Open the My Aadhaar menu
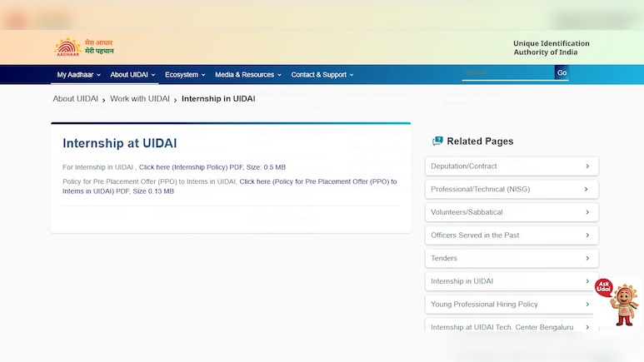The height and width of the screenshot is (362, 644). (x=78, y=75)
